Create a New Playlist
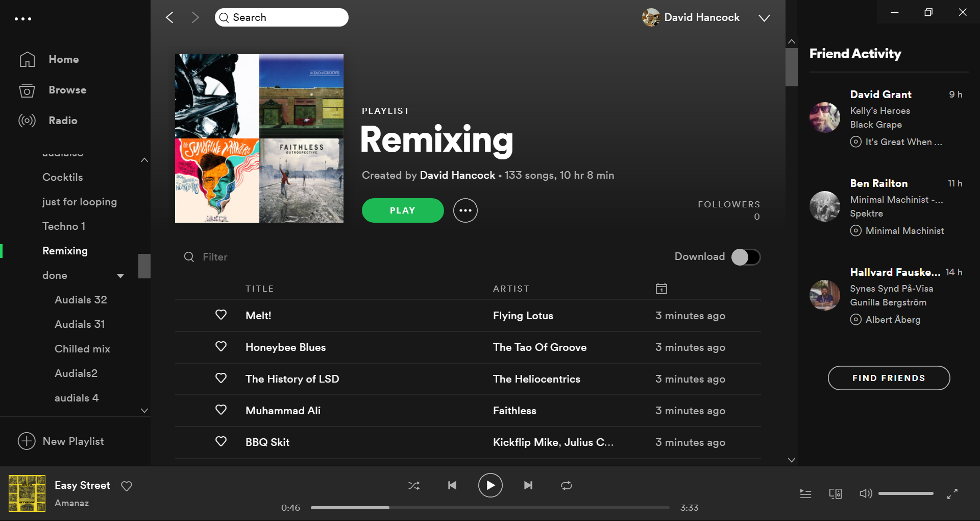This screenshot has height=521, width=980. (73, 441)
